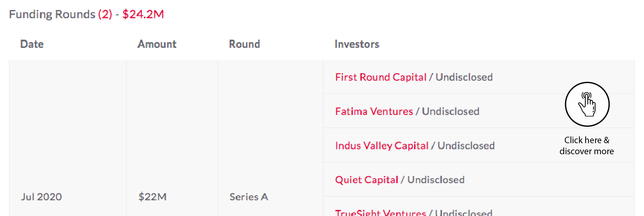Image resolution: width=644 pixels, height=216 pixels.
Task: Click the Date column header
Action: (x=32, y=44)
